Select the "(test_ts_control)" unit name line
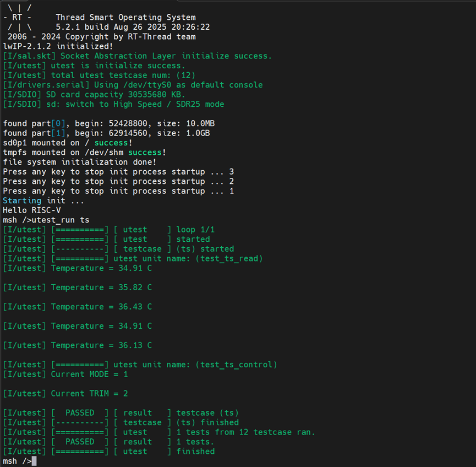The image size is (476, 467). coord(140,365)
